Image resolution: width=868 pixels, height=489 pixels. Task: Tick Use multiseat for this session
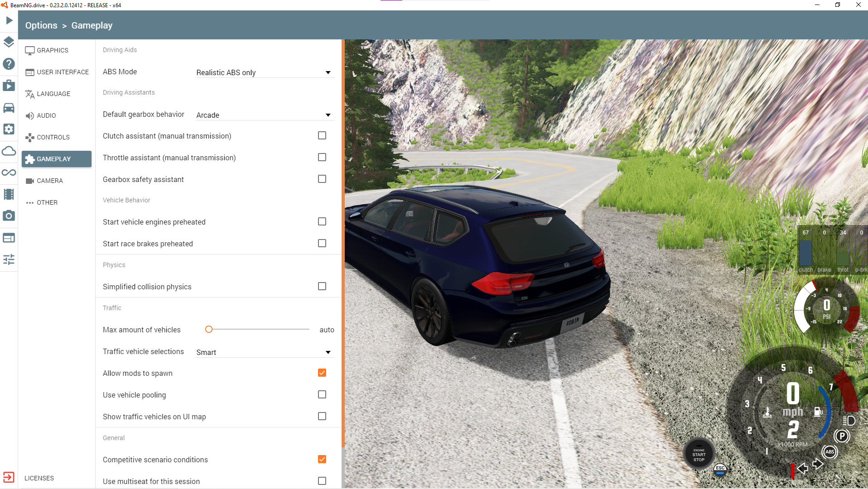tap(322, 481)
